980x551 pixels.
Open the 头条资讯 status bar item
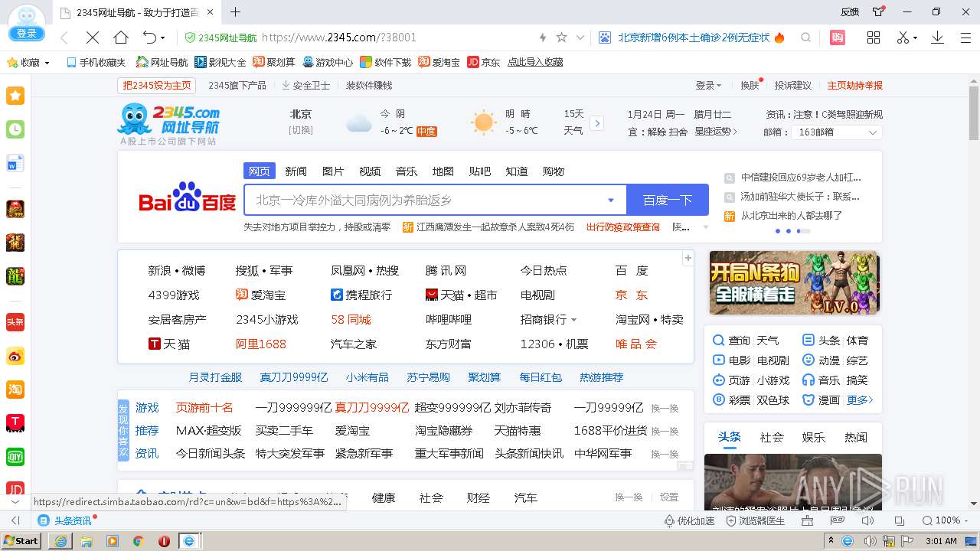[66, 520]
